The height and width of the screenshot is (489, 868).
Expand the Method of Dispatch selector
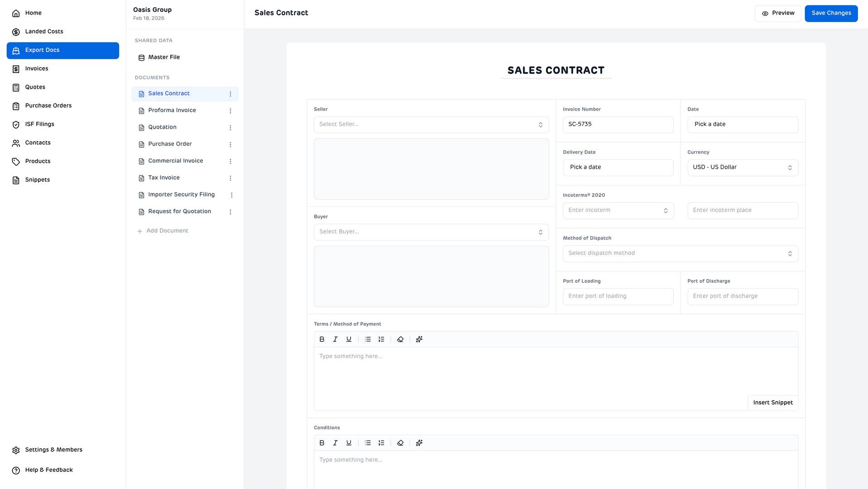click(680, 254)
